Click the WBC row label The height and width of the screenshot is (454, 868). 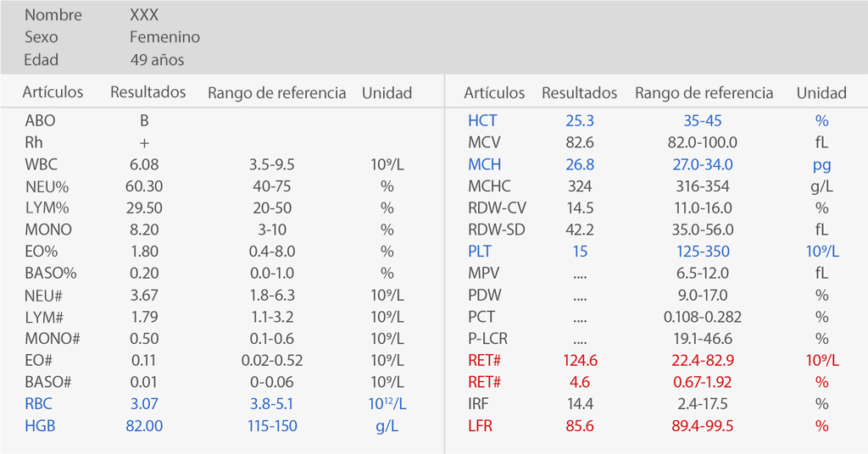click(41, 164)
